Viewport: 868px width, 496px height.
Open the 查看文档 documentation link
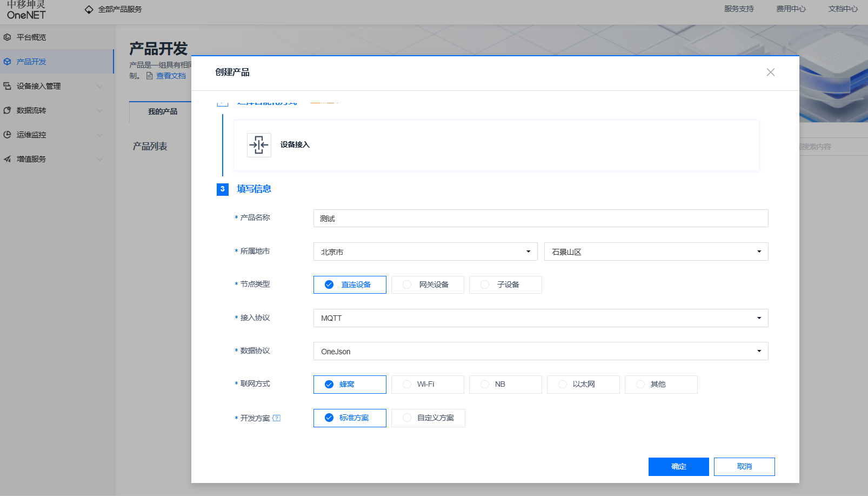click(171, 75)
